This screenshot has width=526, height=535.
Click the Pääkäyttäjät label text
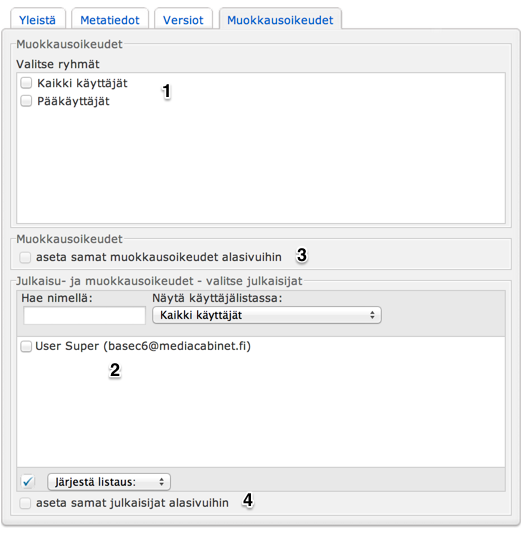73,101
